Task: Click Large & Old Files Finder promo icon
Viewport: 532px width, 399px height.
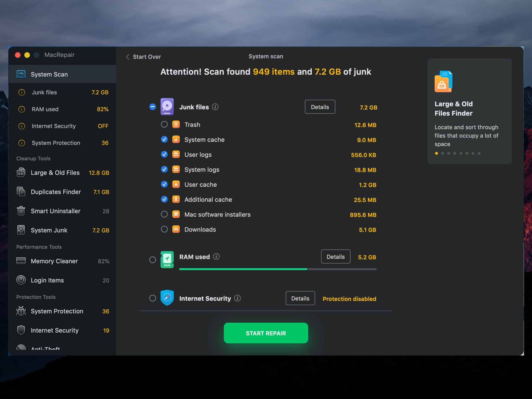Action: coord(443,81)
